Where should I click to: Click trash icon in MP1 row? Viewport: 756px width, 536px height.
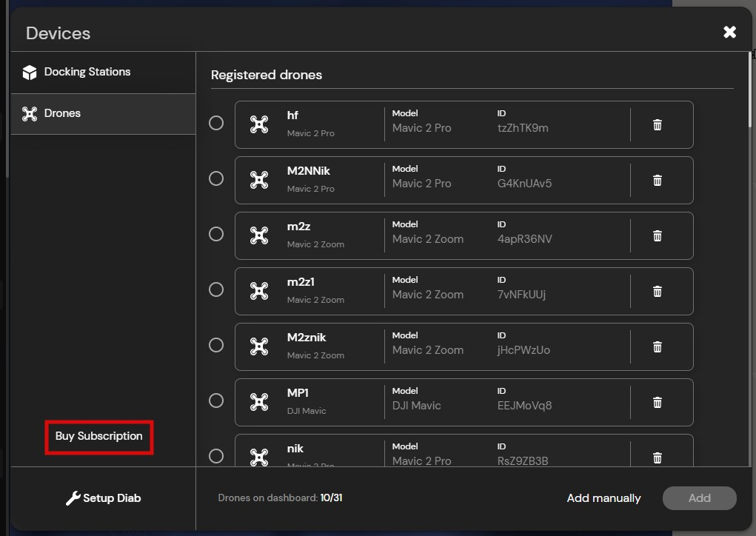tap(657, 403)
